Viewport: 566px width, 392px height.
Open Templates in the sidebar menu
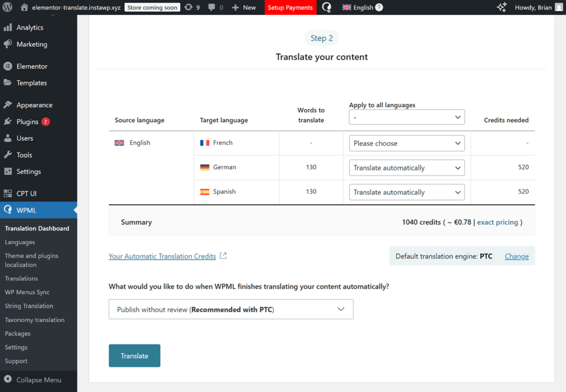32,83
